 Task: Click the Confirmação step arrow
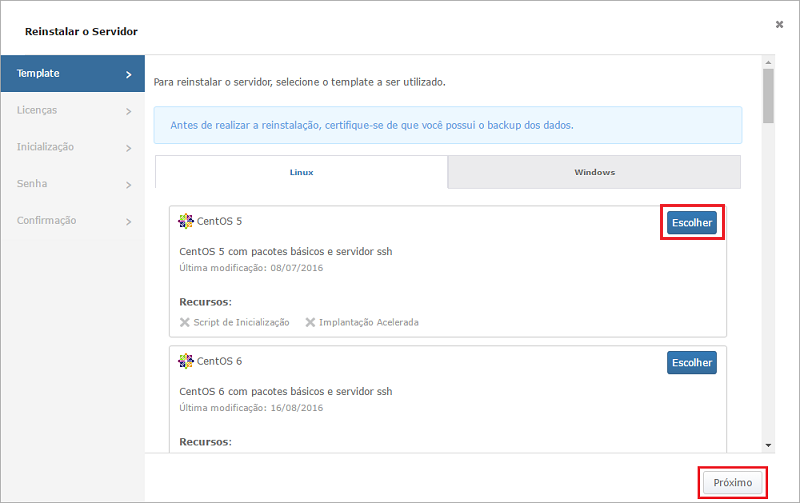tap(129, 221)
